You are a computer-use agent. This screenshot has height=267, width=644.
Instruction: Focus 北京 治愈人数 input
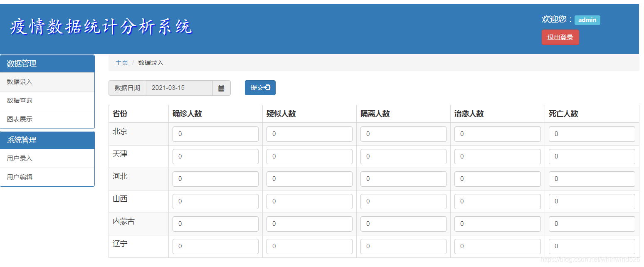point(498,134)
